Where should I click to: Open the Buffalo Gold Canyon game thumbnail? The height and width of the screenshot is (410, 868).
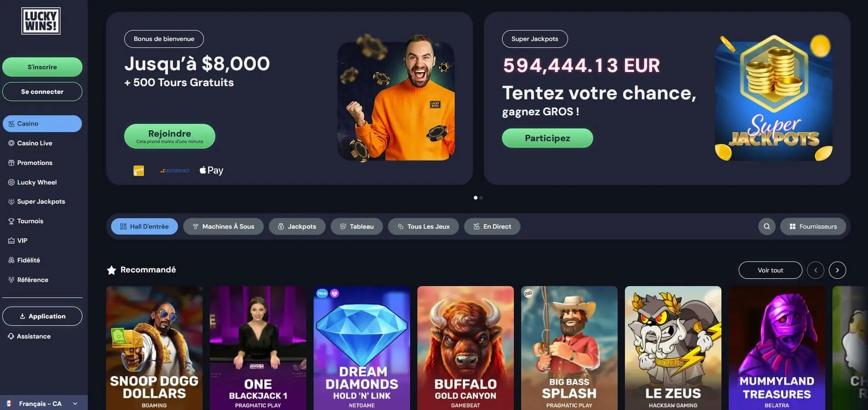(x=465, y=348)
